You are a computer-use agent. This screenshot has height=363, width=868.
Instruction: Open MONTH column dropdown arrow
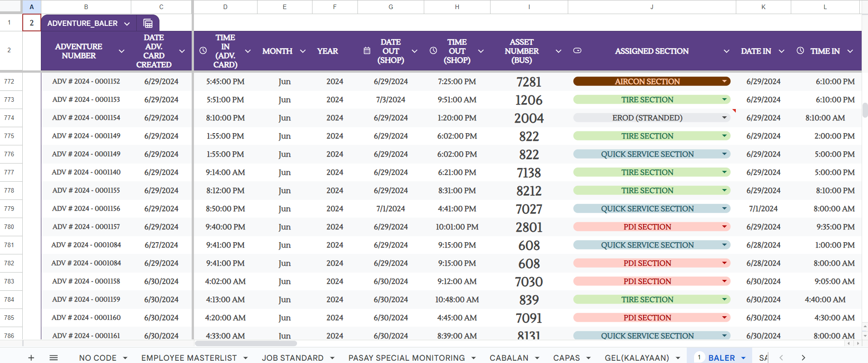[x=303, y=51]
